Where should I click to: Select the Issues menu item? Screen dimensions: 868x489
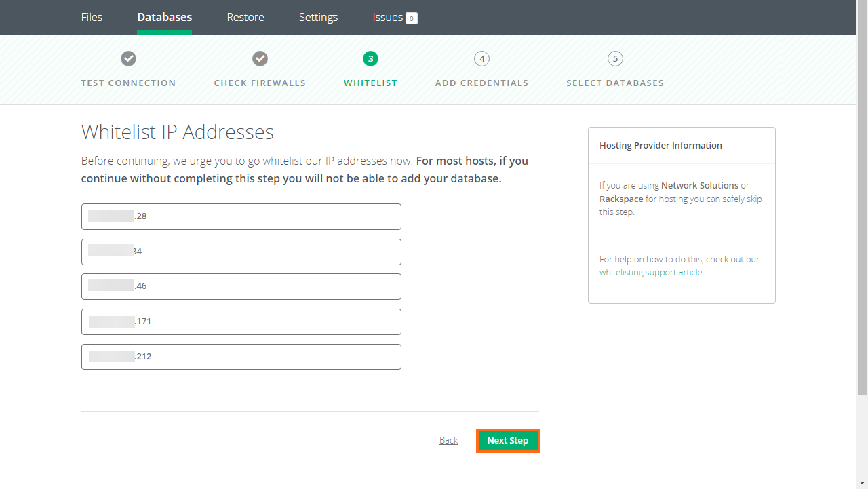[387, 17]
